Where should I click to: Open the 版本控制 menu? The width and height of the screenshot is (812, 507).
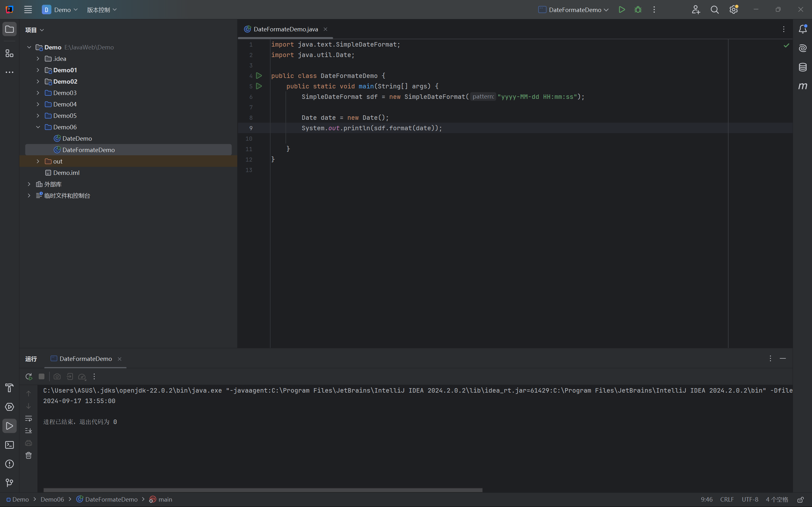[102, 10]
